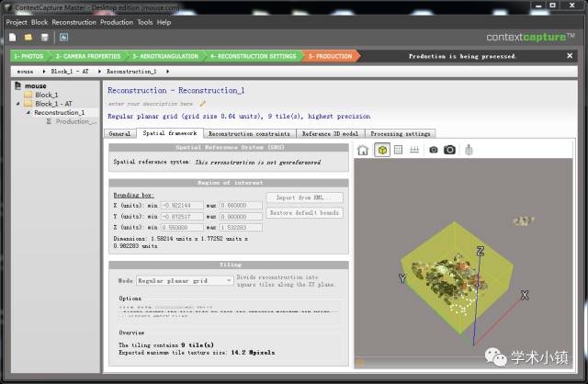588x384 pixels.
Task: Click the description placeholder text field
Action: (151, 104)
